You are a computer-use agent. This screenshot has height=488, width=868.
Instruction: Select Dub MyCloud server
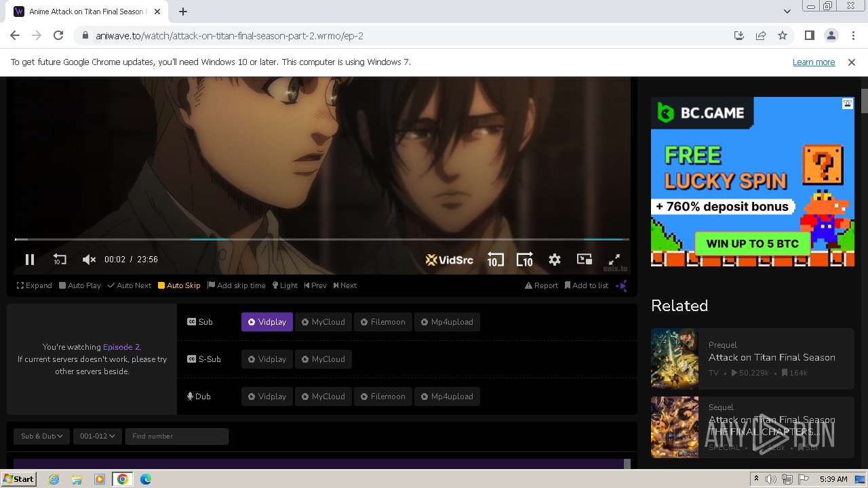(x=323, y=396)
